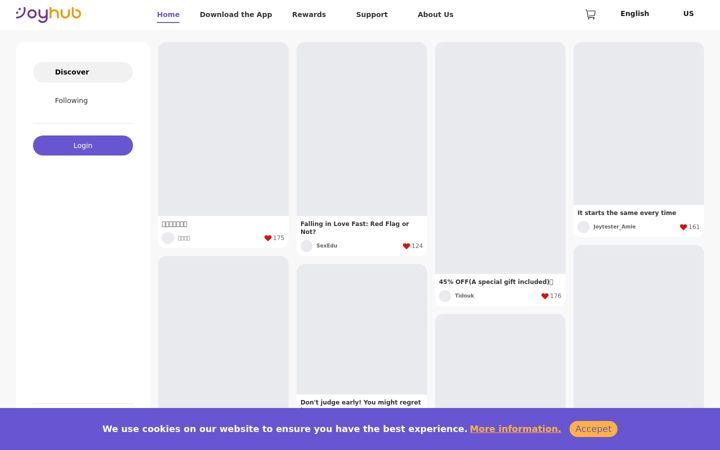Viewport: 720px width, 450px height.
Task: Open Joytester_Amie author avatar
Action: (x=583, y=227)
